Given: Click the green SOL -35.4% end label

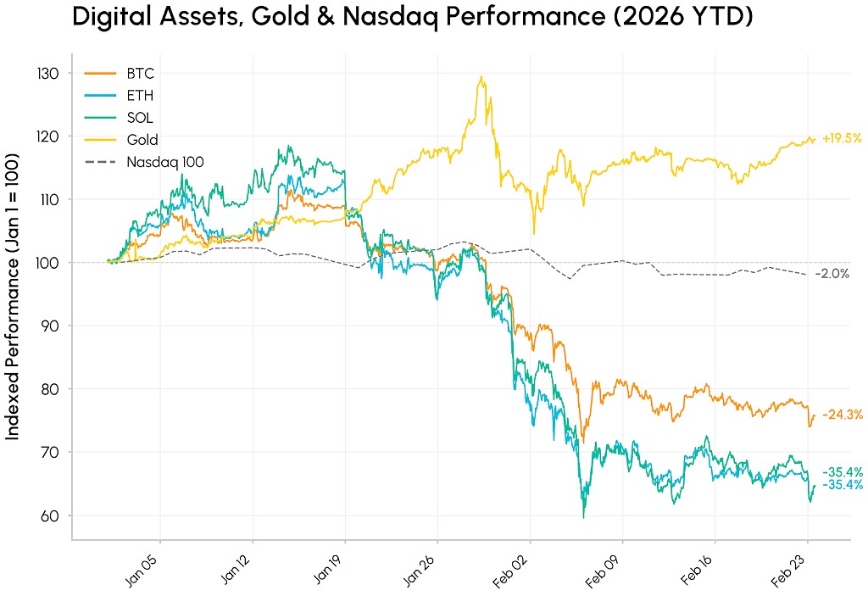Looking at the screenshot, I should point(842,472).
